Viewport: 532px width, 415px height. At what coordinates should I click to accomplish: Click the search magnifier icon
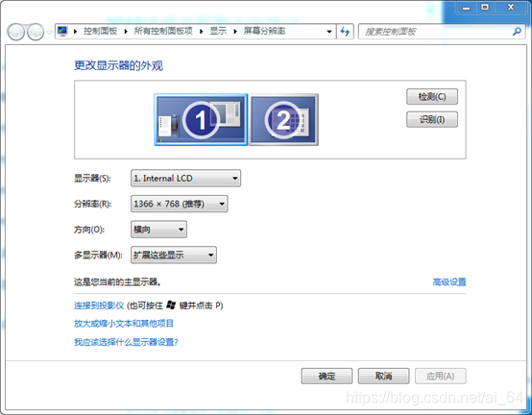(517, 32)
